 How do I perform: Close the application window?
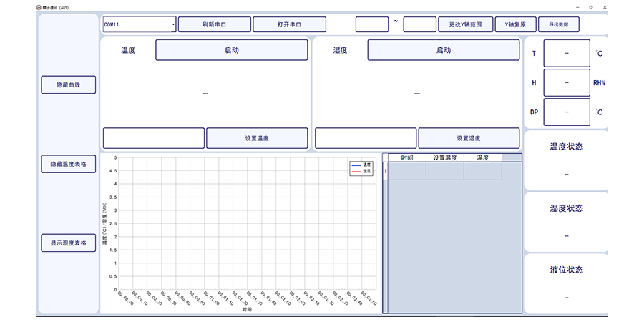pos(604,7)
